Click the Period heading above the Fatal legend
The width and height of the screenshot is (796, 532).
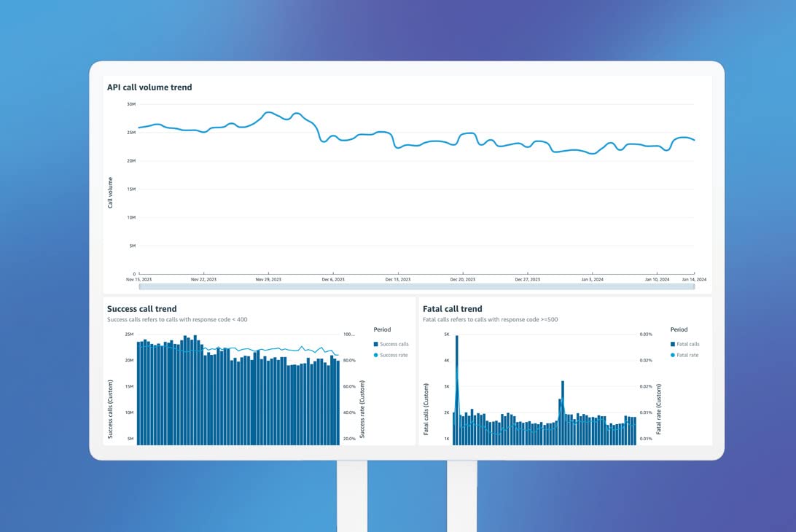click(x=678, y=329)
